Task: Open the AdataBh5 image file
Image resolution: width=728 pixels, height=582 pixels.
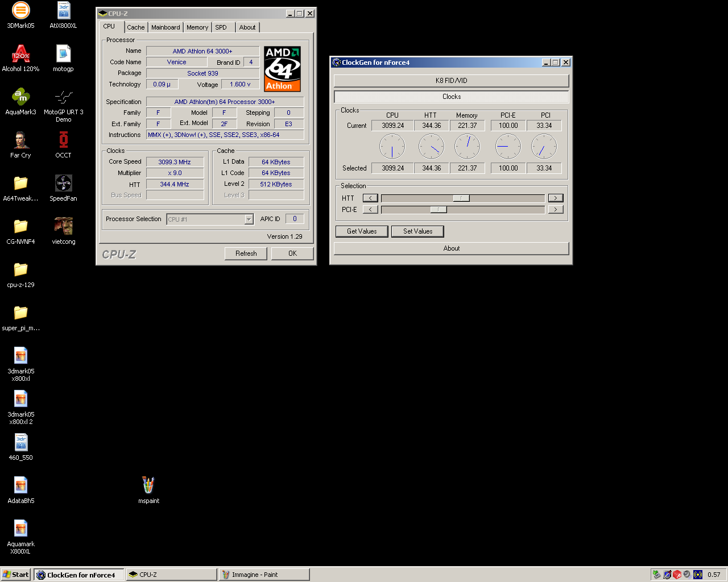Action: pos(20,490)
